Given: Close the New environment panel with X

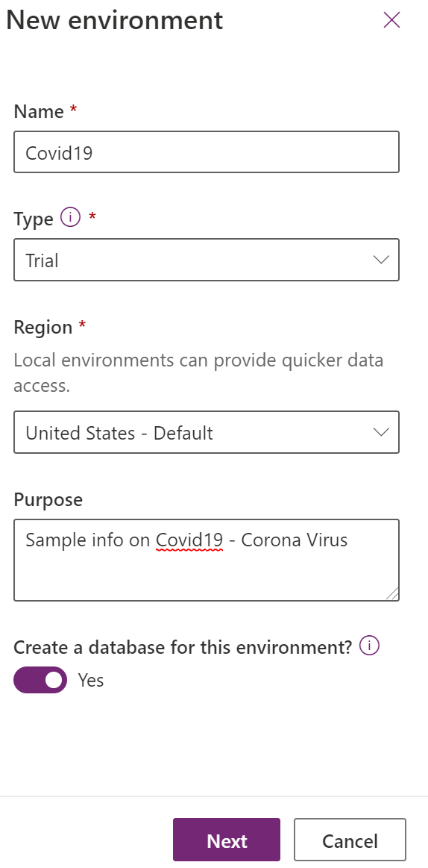Looking at the screenshot, I should [x=391, y=20].
